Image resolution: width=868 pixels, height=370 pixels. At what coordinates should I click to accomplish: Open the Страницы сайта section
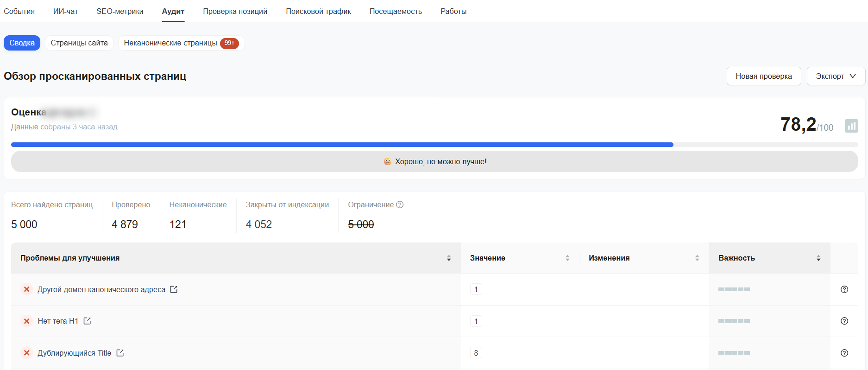point(79,43)
